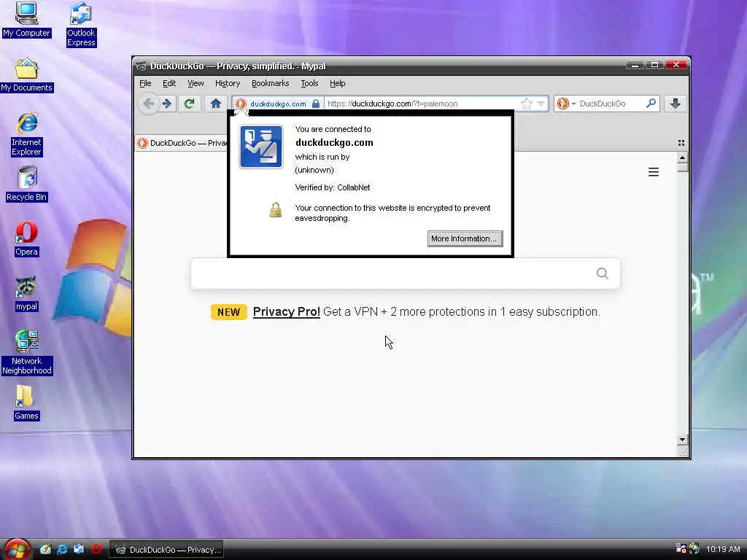Open the Downloads arrow button
This screenshot has width=747, height=560.
pyautogui.click(x=675, y=104)
